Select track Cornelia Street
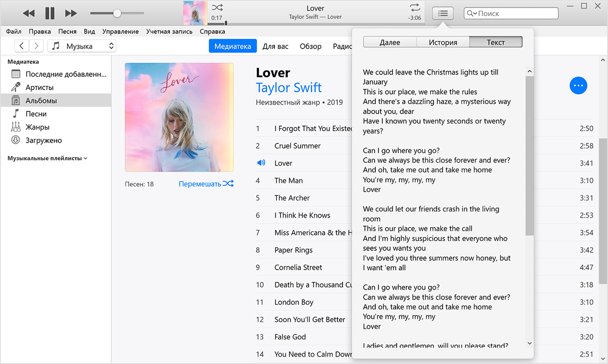Screen dimensions: 608x364 point(298,267)
